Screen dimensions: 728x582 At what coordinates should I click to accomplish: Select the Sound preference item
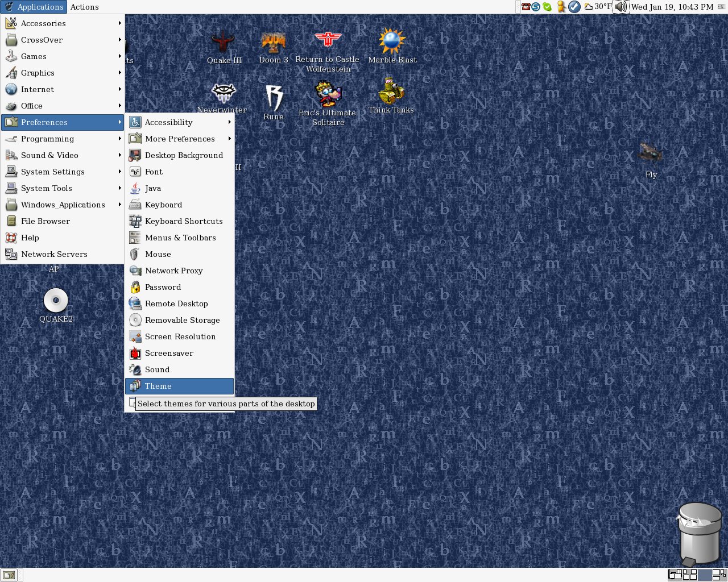(x=179, y=369)
